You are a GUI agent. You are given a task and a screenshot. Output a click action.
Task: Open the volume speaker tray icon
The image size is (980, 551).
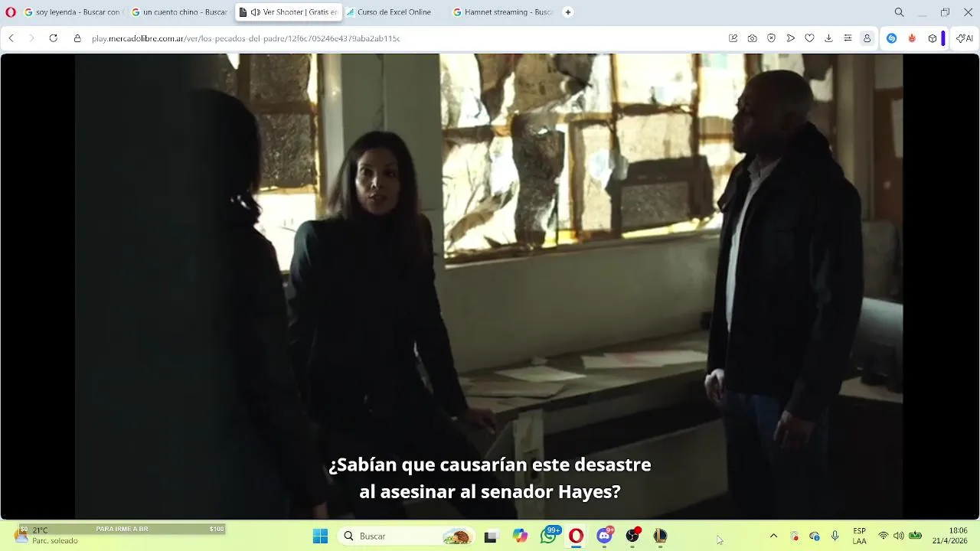pyautogui.click(x=899, y=536)
